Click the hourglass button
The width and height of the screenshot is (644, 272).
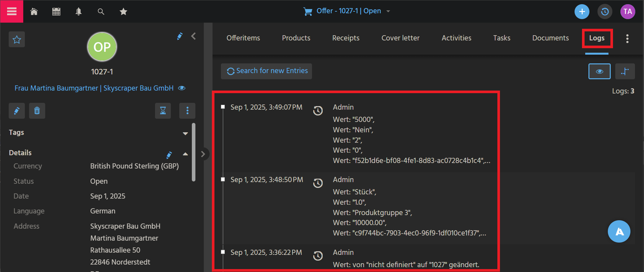[163, 111]
